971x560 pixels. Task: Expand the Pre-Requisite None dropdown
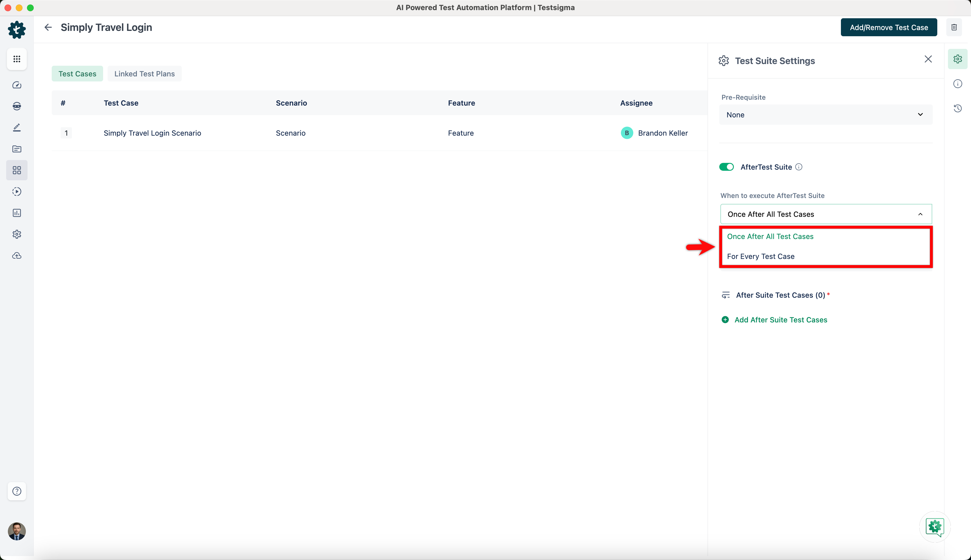point(825,115)
